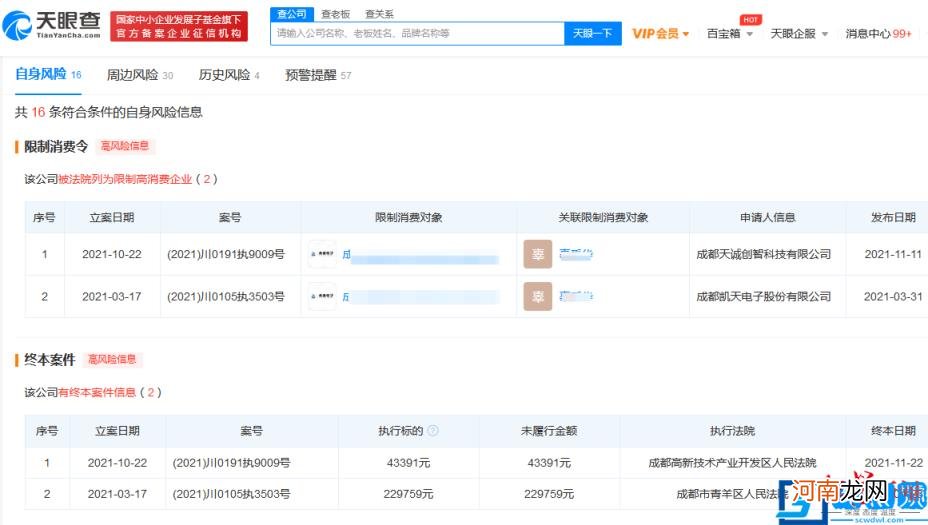
Task: Switch to the 预警提醒 tab
Action: 318,75
